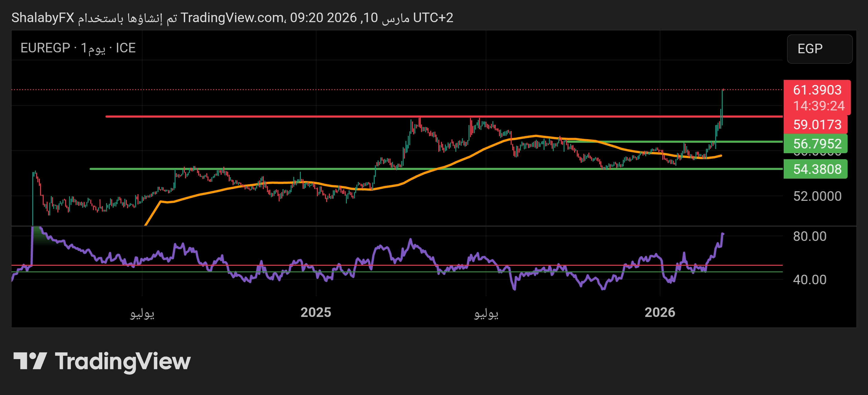Click the green 54.3808 support price label
The height and width of the screenshot is (395, 868).
[x=817, y=169]
